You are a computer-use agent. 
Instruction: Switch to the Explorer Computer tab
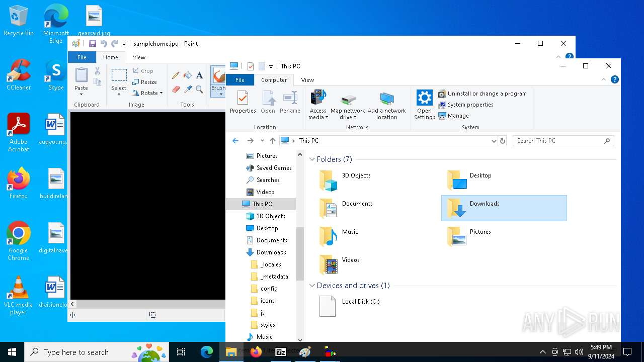[x=274, y=80]
